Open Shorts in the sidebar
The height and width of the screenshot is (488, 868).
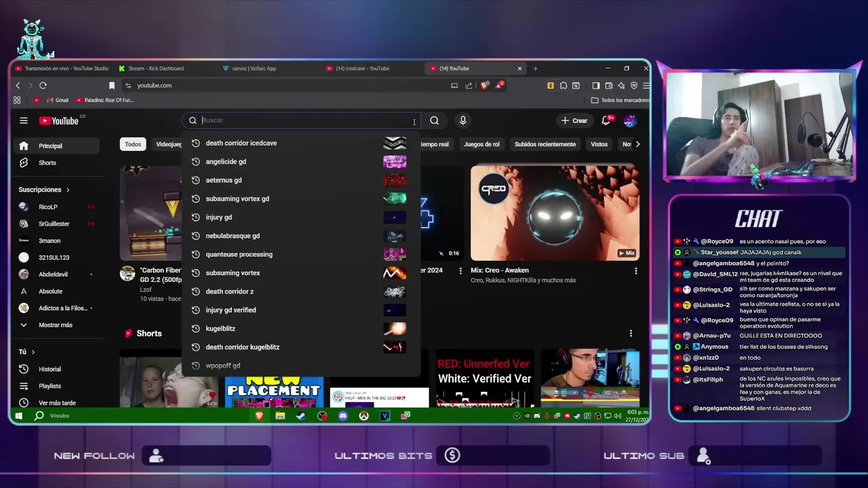point(56,163)
